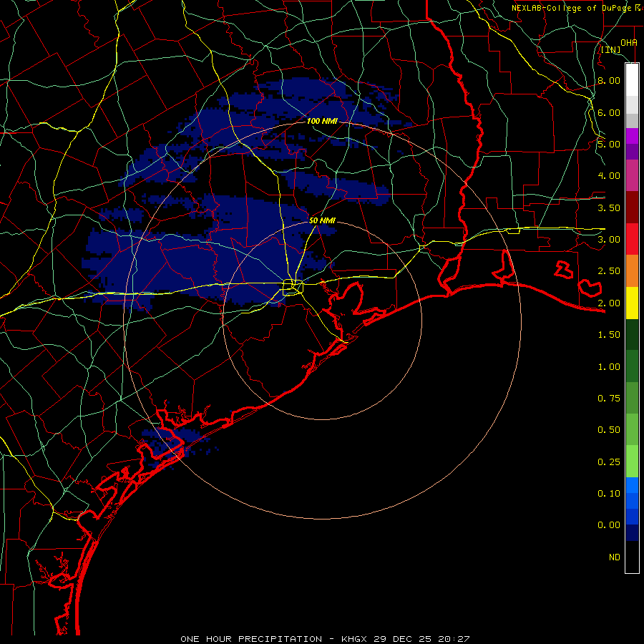Select the "0.75" legend value
Image resolution: width=644 pixels, height=644 pixels.
tap(609, 399)
